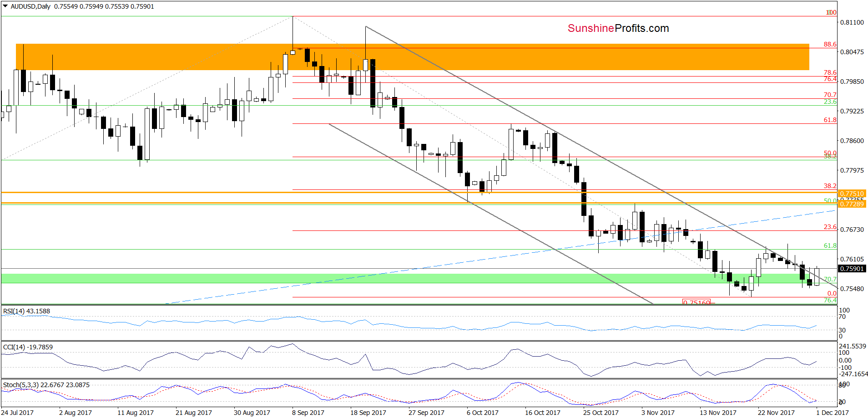Click the 0.76105 price axis label
The image size is (868, 419).
(x=852, y=259)
